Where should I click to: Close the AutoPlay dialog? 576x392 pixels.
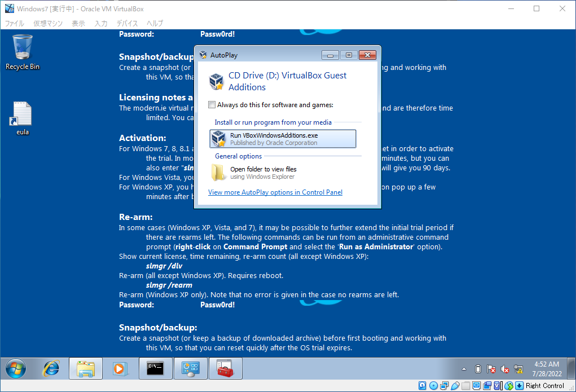point(367,55)
